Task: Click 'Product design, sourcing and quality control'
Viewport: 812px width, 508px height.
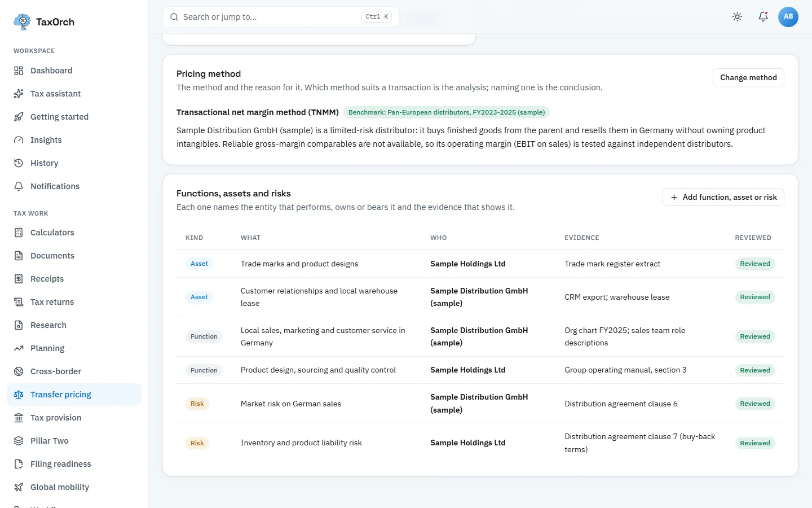Action: tap(318, 370)
